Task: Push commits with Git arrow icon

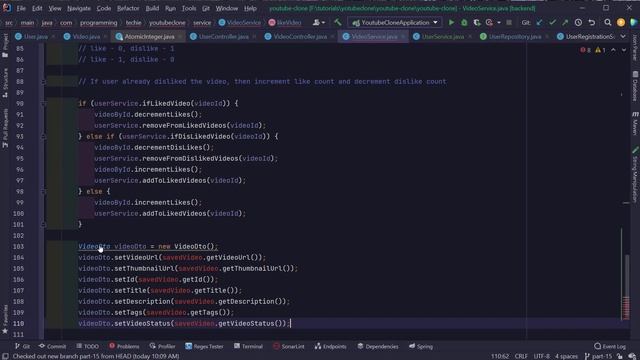Action: (565, 22)
